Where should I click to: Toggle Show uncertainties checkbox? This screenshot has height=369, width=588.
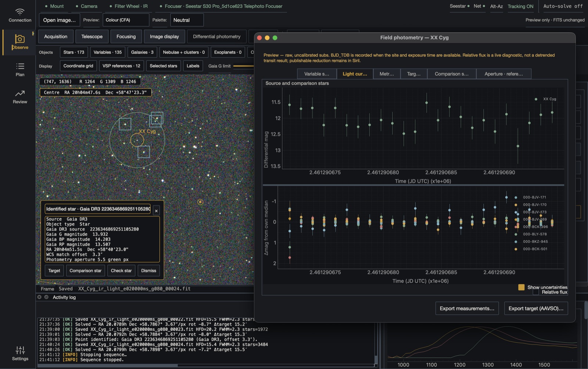click(521, 287)
